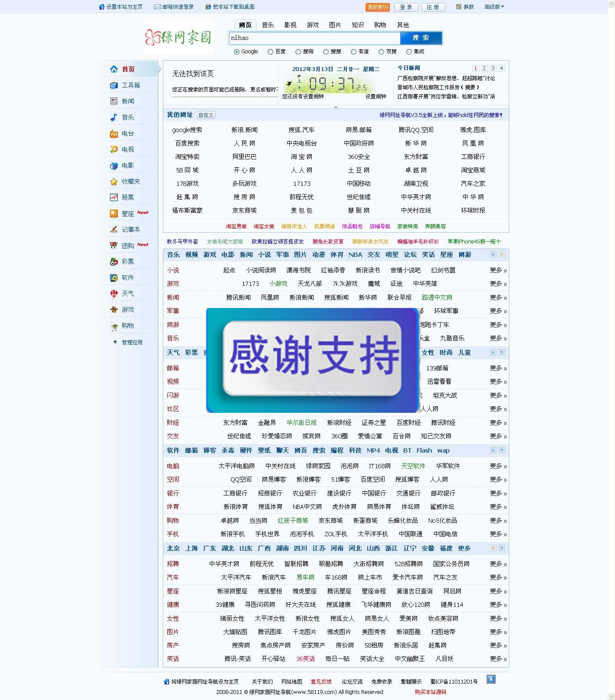Switch to the 网页 search tab
The image size is (615, 700).
point(245,25)
